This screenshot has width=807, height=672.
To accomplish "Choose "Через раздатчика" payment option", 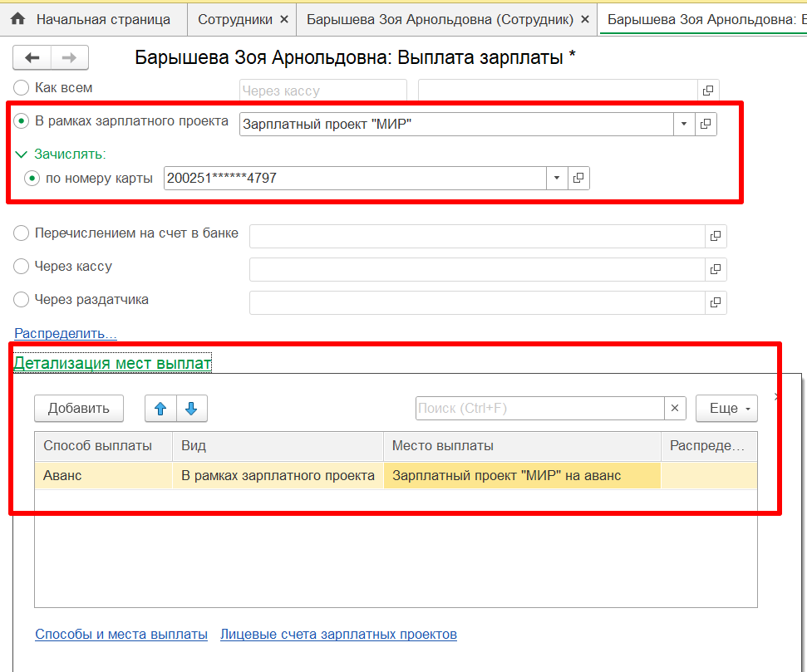I will click(x=22, y=300).
